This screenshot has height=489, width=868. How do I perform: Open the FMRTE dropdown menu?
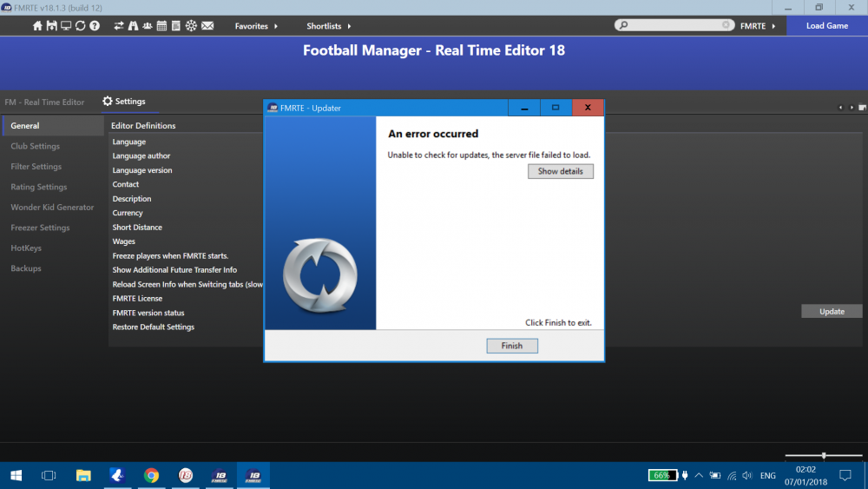click(757, 26)
